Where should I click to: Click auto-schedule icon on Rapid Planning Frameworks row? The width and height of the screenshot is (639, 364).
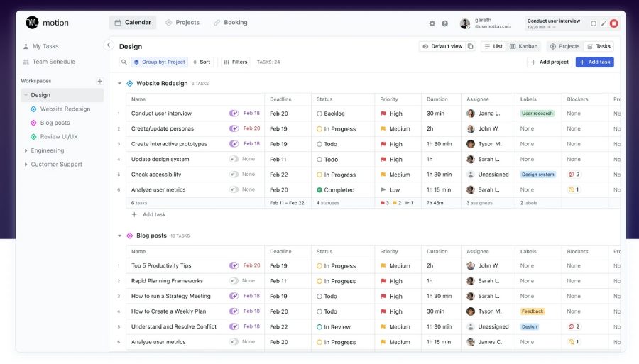234,280
